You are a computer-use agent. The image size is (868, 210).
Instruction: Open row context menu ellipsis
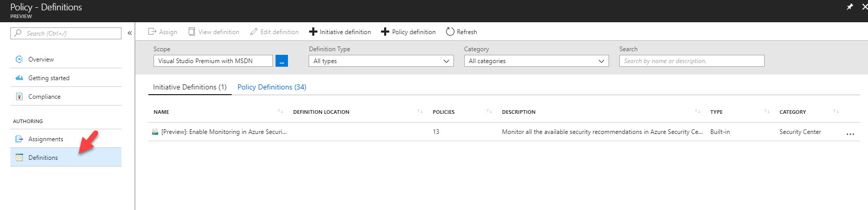[x=850, y=134]
